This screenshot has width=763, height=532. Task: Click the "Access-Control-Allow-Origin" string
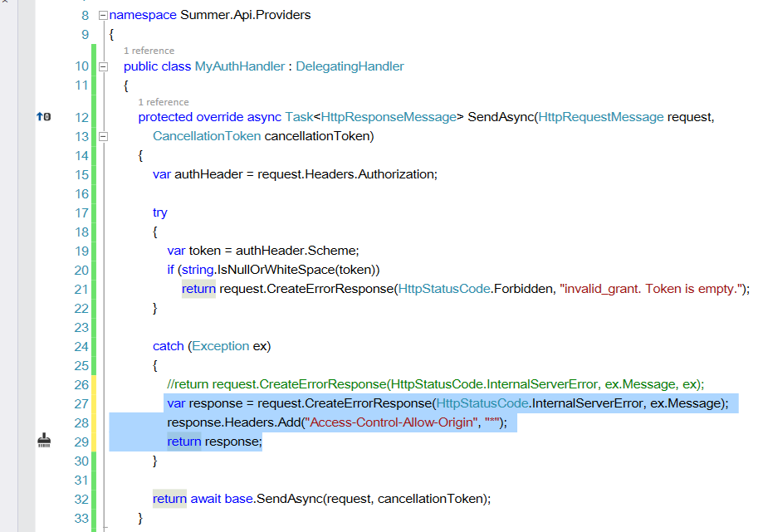392,422
